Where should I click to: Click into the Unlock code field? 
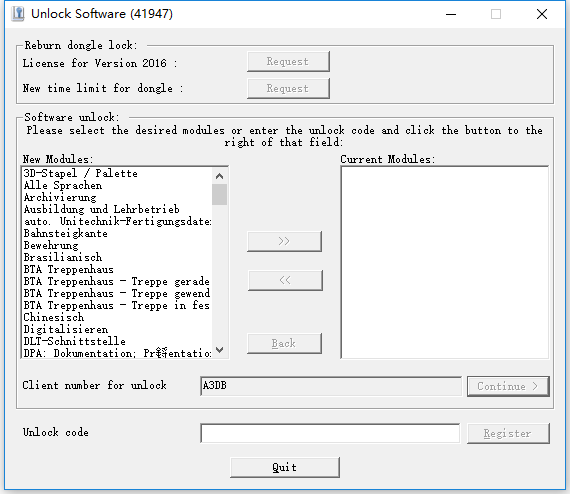[x=330, y=433]
